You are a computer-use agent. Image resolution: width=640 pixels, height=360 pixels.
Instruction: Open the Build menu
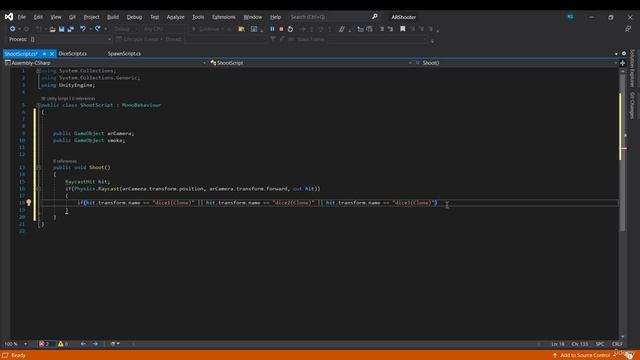(113, 17)
